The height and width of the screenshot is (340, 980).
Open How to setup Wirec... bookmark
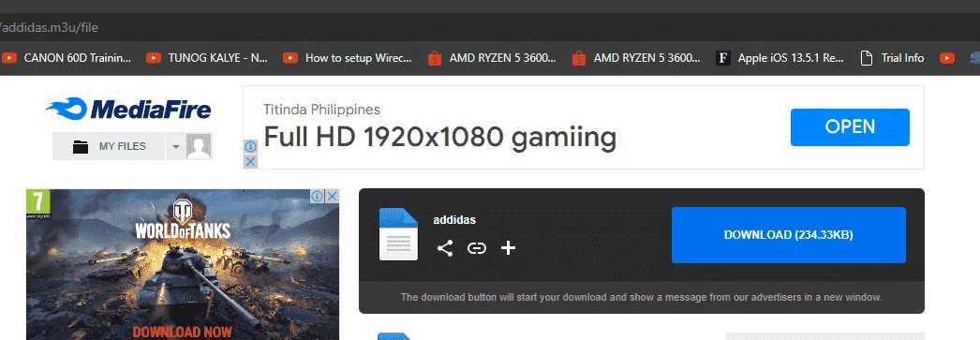tap(348, 58)
